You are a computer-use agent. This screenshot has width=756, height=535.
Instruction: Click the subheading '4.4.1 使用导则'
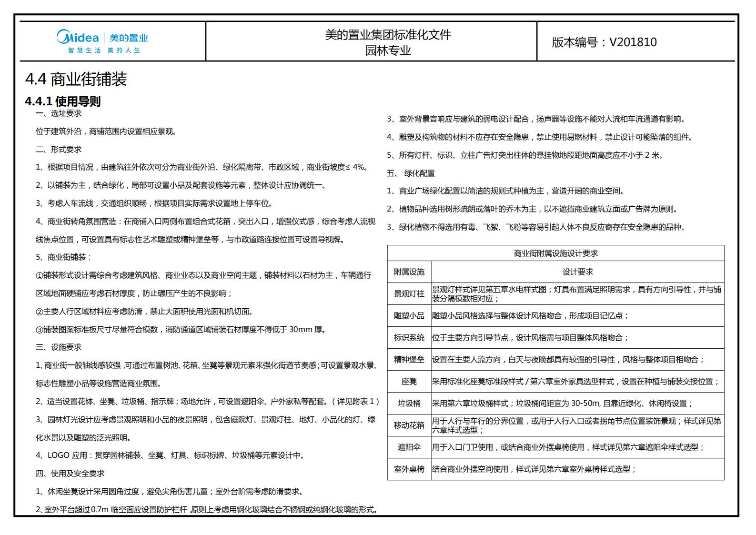coord(63,101)
